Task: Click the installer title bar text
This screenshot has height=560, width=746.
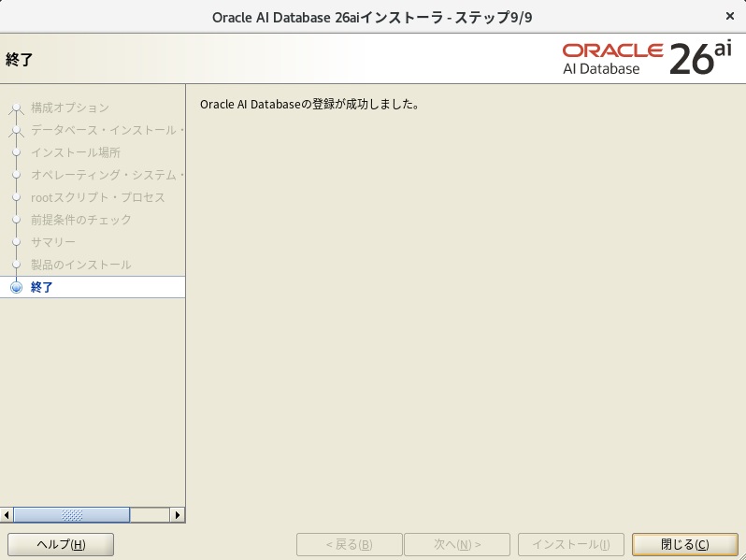Action: tap(372, 18)
